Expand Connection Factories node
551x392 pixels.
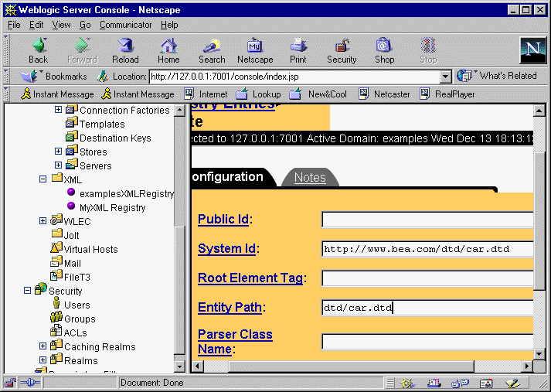pos(58,110)
